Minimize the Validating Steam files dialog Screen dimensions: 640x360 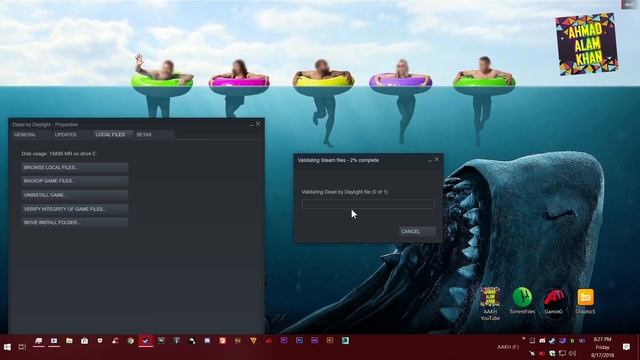(430, 160)
